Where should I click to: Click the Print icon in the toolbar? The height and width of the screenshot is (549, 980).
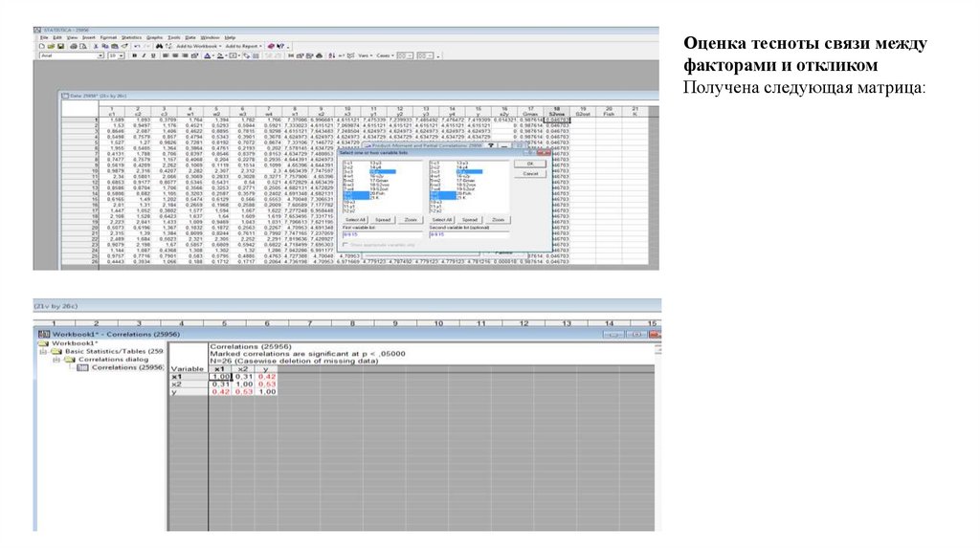pyautogui.click(x=72, y=46)
